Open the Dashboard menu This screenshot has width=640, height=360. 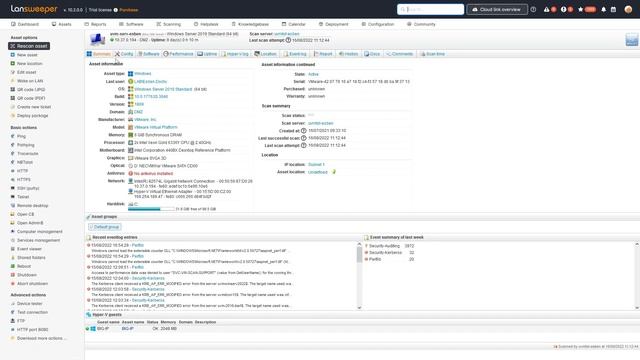(25, 24)
